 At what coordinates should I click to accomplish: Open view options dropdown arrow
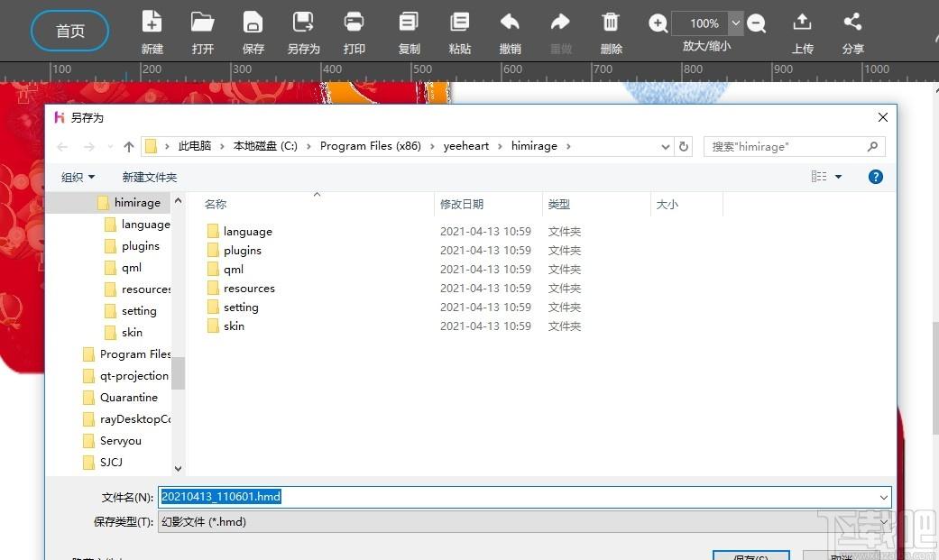838,177
